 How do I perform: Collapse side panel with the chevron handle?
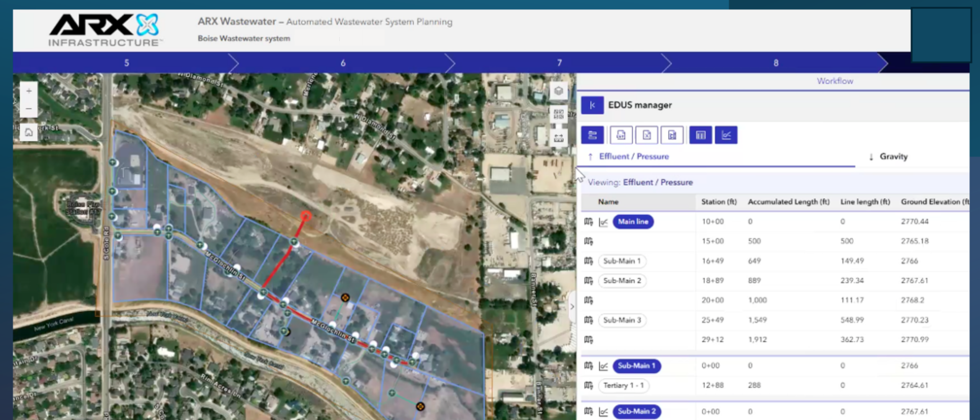coord(572,307)
